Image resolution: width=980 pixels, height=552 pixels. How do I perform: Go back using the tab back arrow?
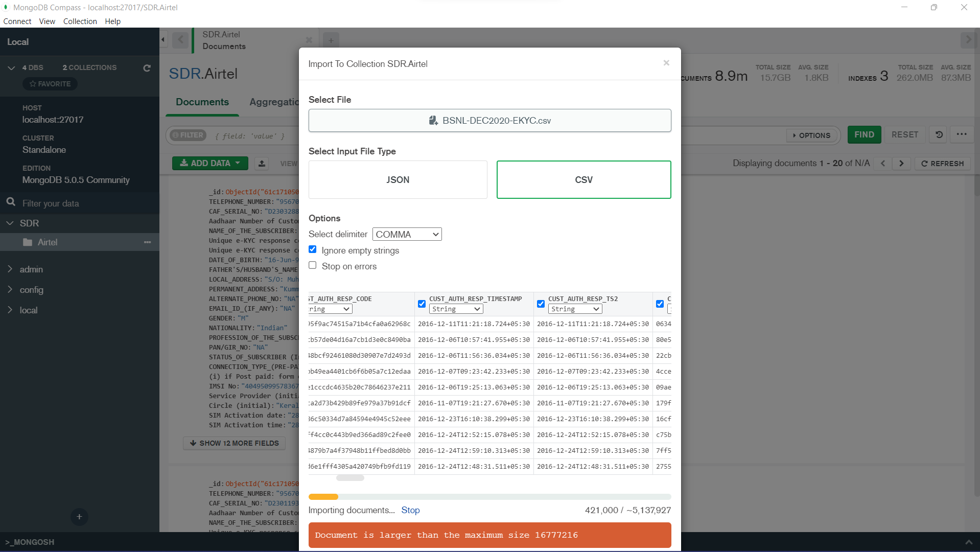pos(180,40)
